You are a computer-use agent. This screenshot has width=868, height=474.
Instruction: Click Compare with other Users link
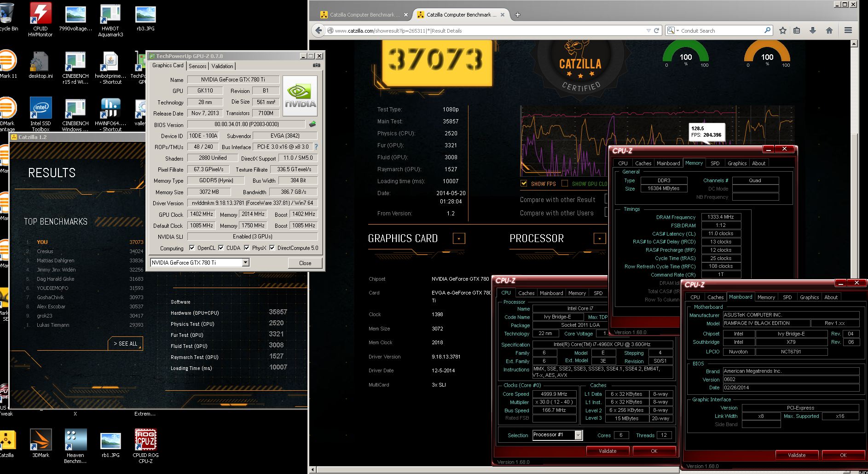(x=556, y=213)
